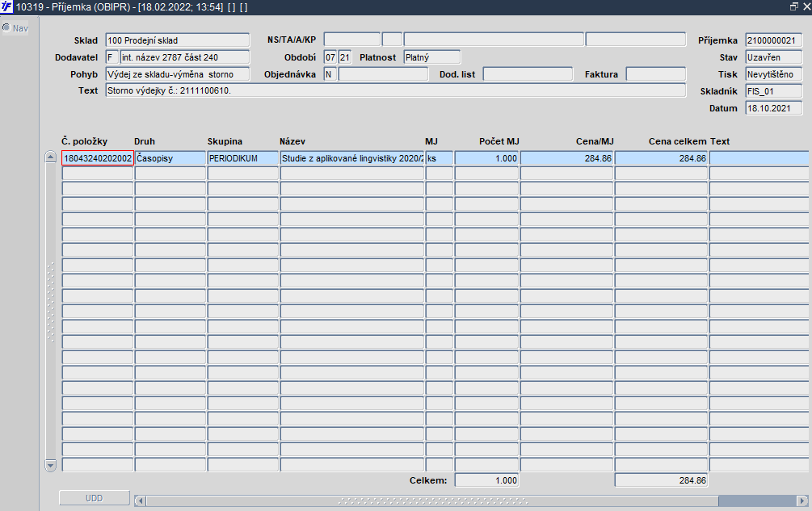Click the Text field 'Storno výdejky č.: 2111100610.'
This screenshot has width=812, height=511.
coord(396,90)
